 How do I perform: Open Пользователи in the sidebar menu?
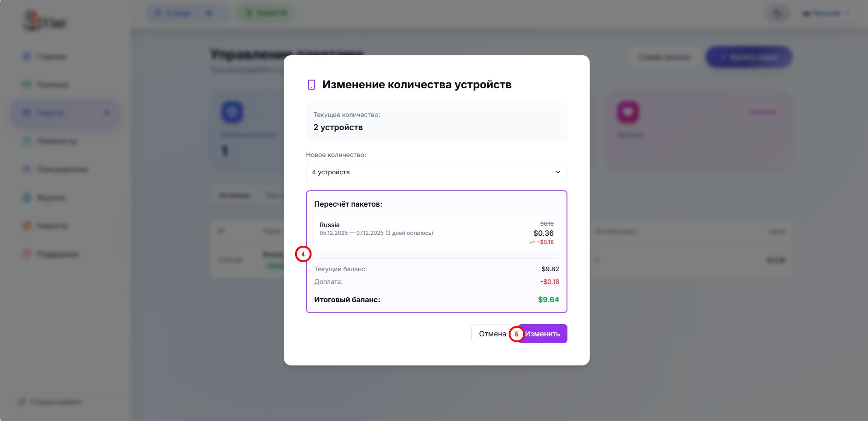point(62,169)
